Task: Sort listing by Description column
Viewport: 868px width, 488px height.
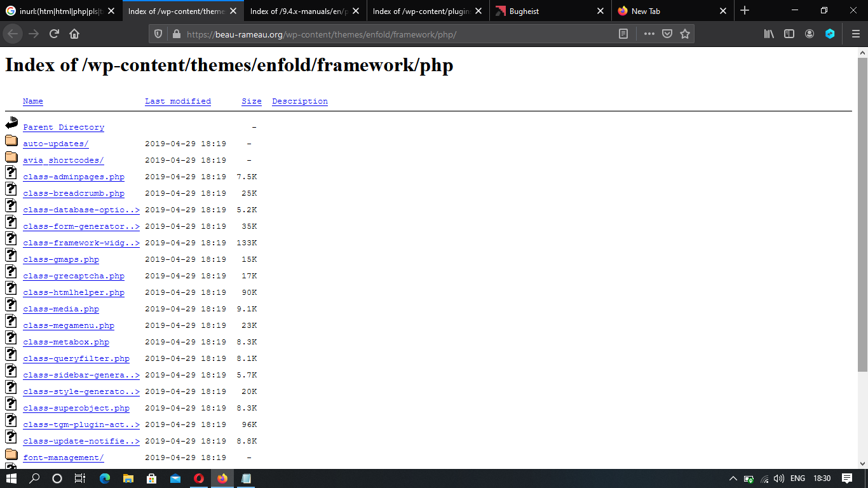Action: pyautogui.click(x=300, y=101)
